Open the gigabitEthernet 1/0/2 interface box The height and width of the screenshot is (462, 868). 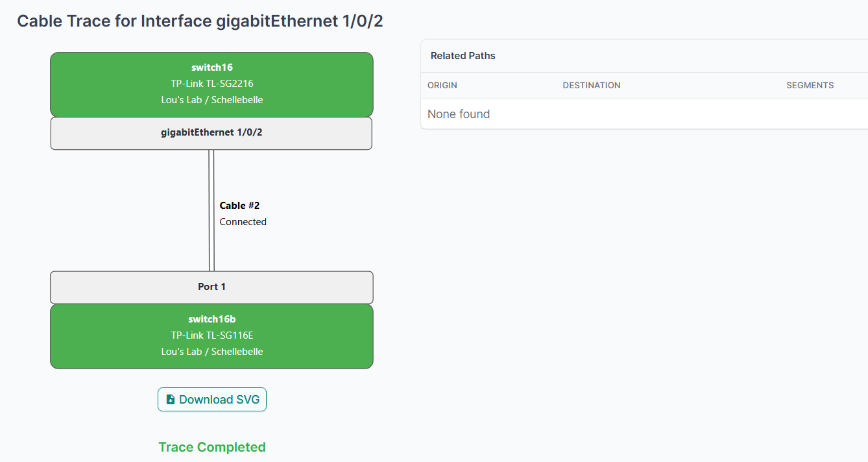click(x=211, y=133)
